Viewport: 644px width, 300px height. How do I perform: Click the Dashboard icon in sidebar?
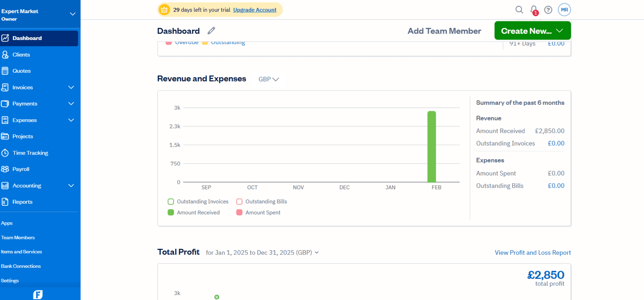5,38
